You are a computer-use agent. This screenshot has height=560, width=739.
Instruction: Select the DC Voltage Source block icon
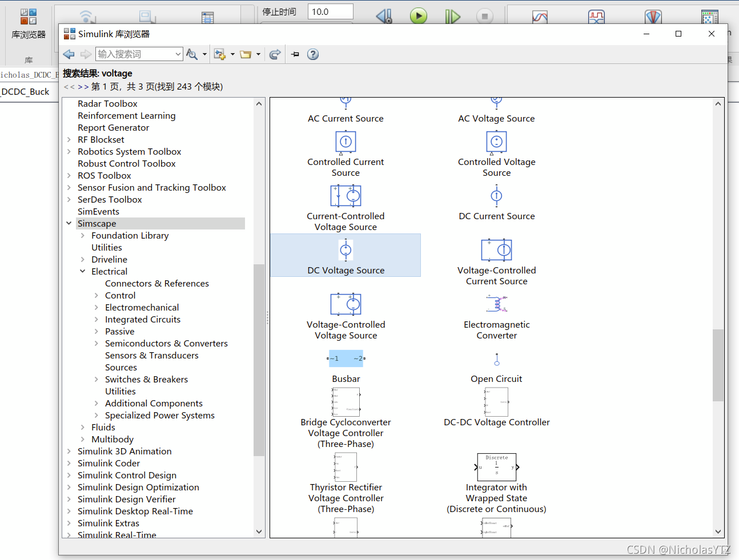click(x=346, y=250)
